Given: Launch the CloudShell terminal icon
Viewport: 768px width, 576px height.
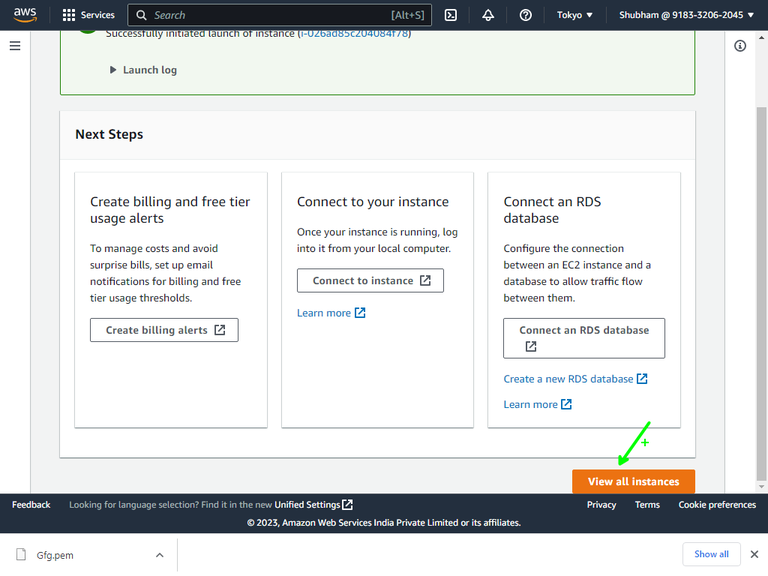Looking at the screenshot, I should 451,15.
